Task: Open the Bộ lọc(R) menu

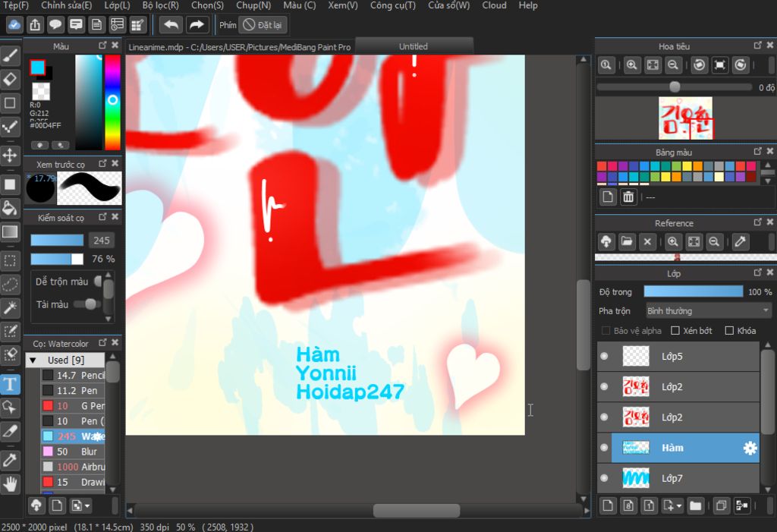Action: point(161,5)
